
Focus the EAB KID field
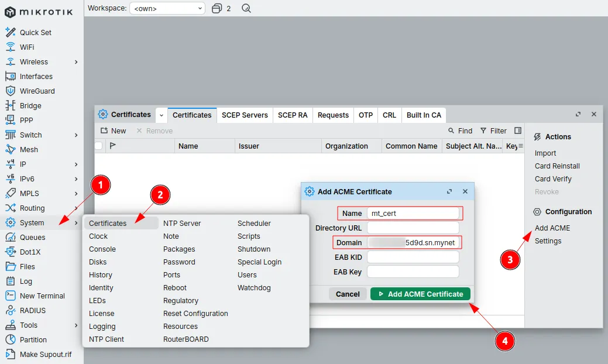(x=413, y=257)
